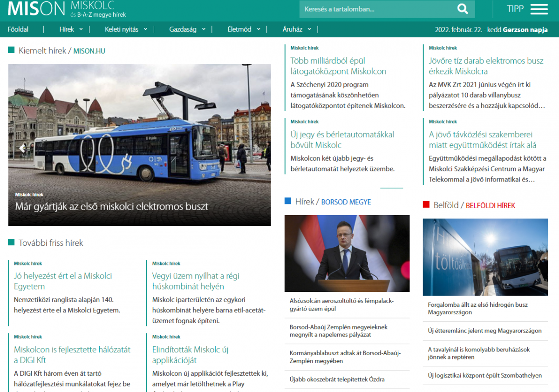Click the teal square beside További friss hírek
Viewport: 559px width, 392px height.
(11, 243)
